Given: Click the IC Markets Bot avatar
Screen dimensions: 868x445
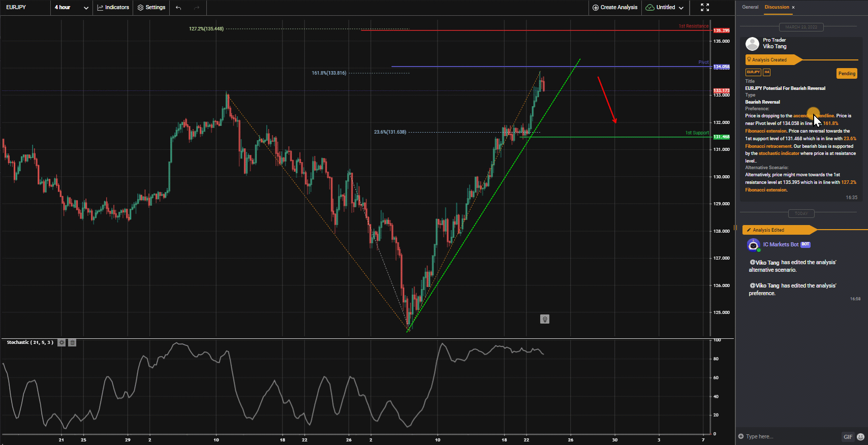Looking at the screenshot, I should [x=753, y=245].
